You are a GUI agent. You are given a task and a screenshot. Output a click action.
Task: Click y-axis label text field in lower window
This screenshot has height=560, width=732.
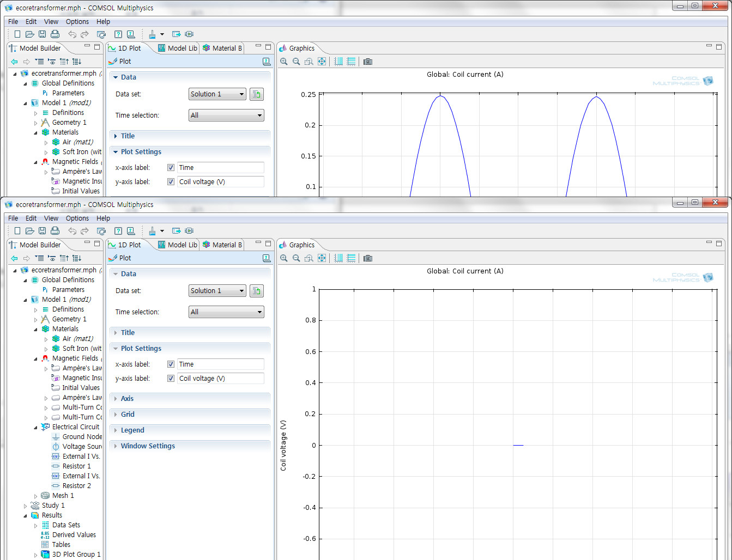221,379
